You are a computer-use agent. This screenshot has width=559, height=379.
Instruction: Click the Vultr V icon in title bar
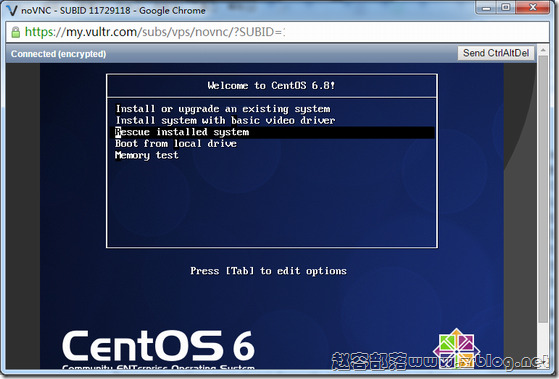coord(12,10)
